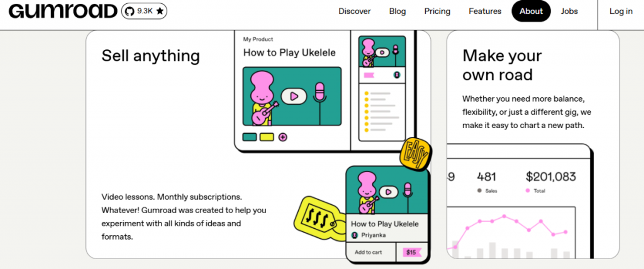The image size is (644, 269).
Task: Click the yellow dollar price tag sticker
Action: [x=319, y=218]
